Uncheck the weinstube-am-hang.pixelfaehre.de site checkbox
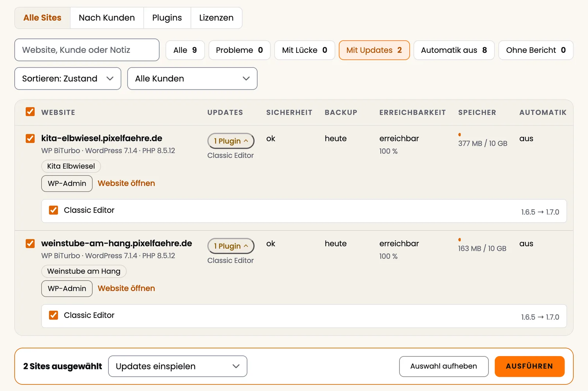Screen dimensions: 588x391 point(30,243)
